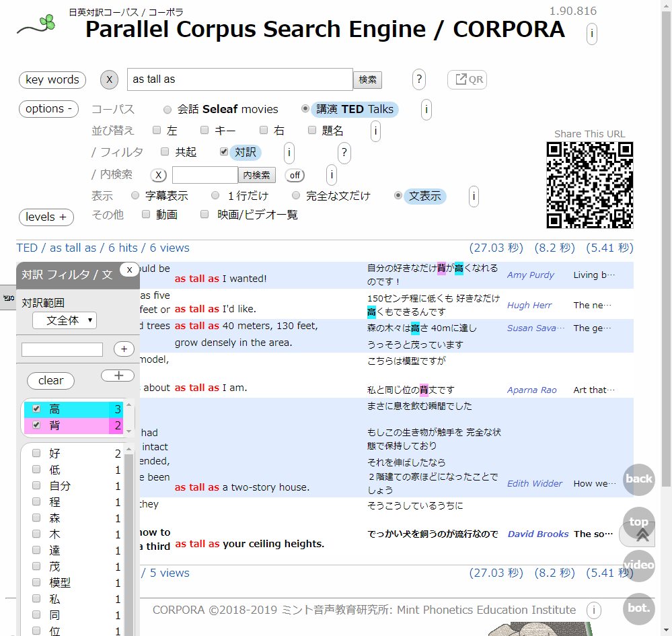The width and height of the screenshot is (672, 636).
Task: Click the round 'top' navigation button
Action: (638, 522)
